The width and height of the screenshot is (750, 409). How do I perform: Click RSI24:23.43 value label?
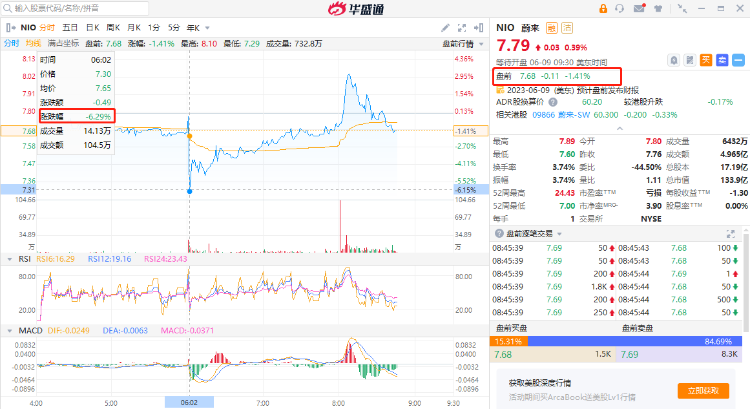pos(165,259)
